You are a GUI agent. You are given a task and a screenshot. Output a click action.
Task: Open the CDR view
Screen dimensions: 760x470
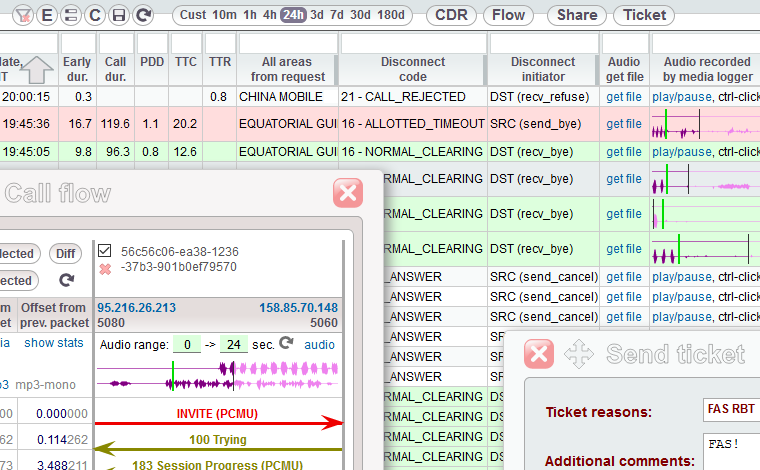tap(451, 15)
